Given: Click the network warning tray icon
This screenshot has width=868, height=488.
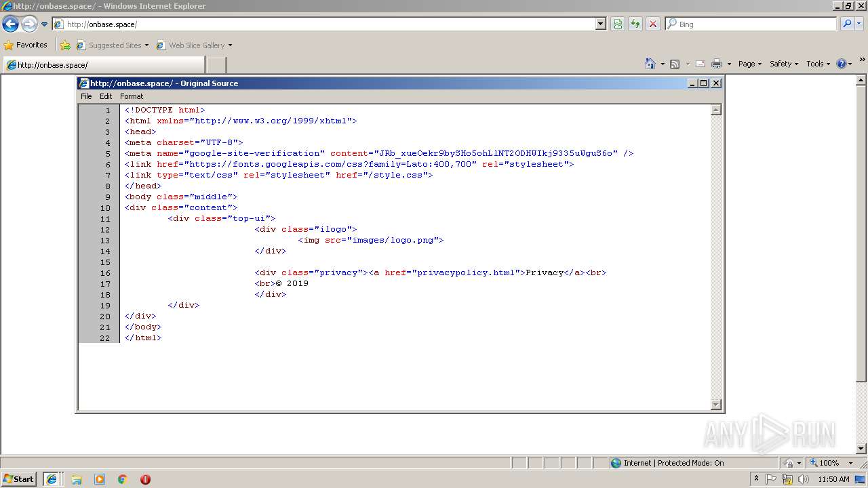Looking at the screenshot, I should (787, 479).
